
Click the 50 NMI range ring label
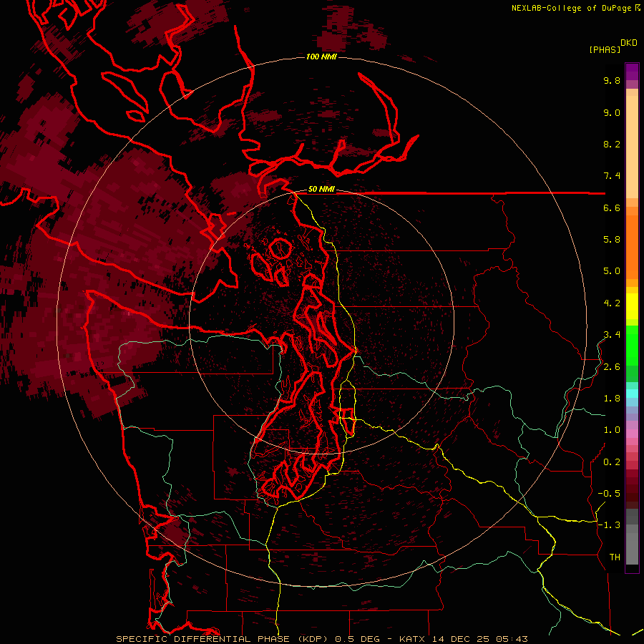(321, 189)
